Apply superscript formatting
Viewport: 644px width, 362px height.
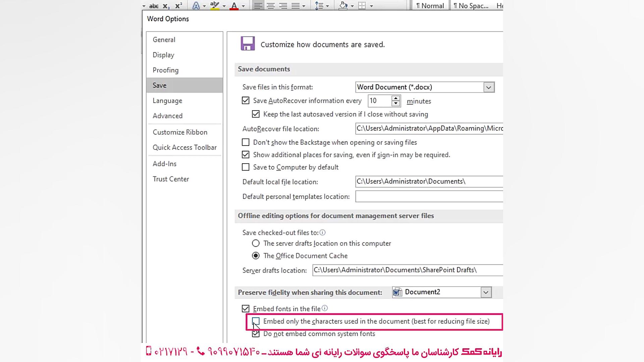point(178,6)
